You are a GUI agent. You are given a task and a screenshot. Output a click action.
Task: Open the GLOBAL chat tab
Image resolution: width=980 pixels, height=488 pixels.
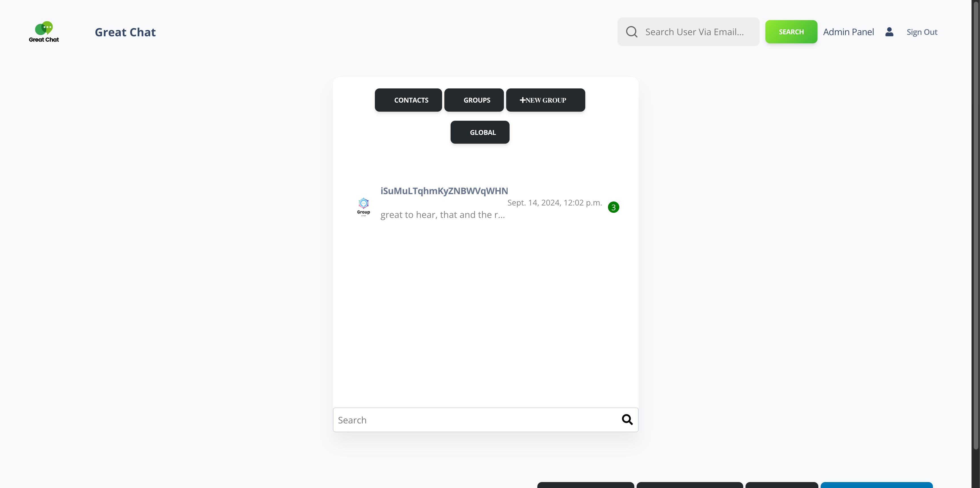480,132
